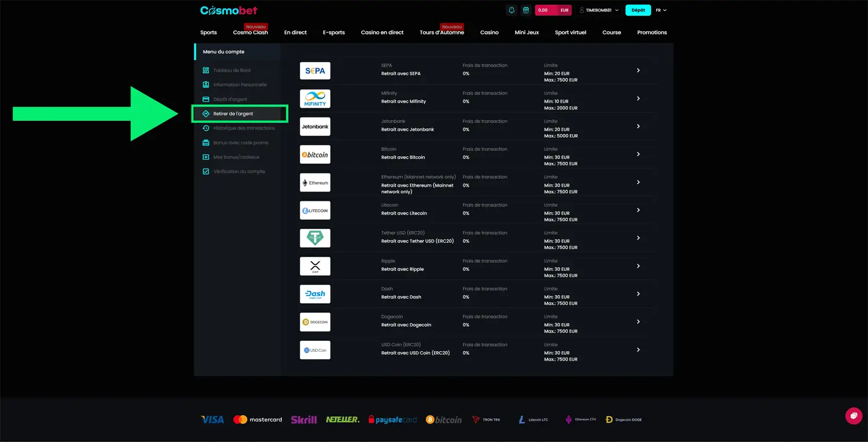Go to Vérification du compte

click(238, 172)
